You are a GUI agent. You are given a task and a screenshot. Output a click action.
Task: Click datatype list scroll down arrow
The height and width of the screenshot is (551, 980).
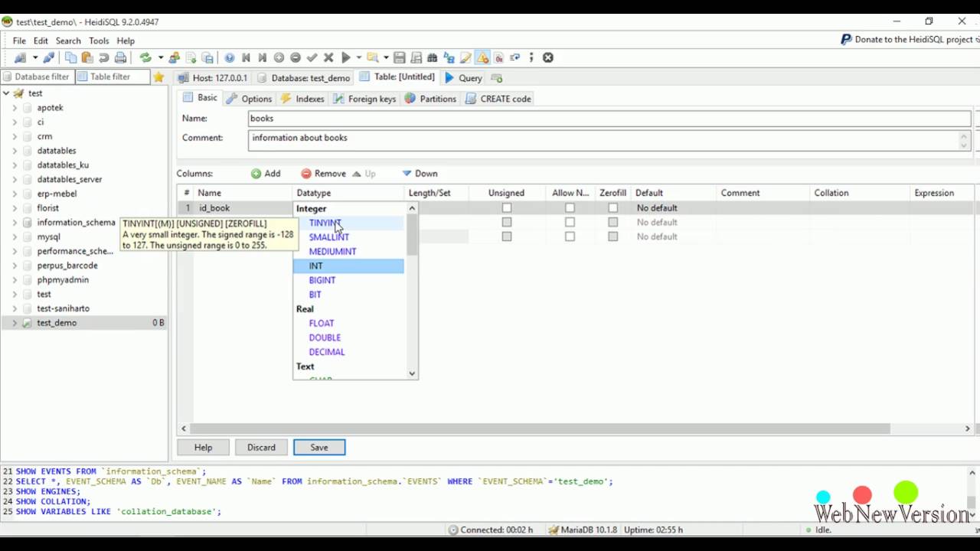tap(412, 373)
